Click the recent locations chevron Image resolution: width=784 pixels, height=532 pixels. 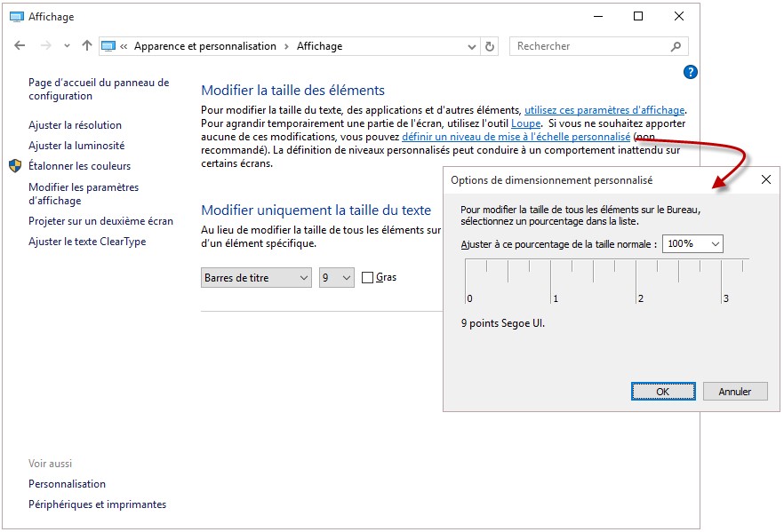(x=67, y=46)
